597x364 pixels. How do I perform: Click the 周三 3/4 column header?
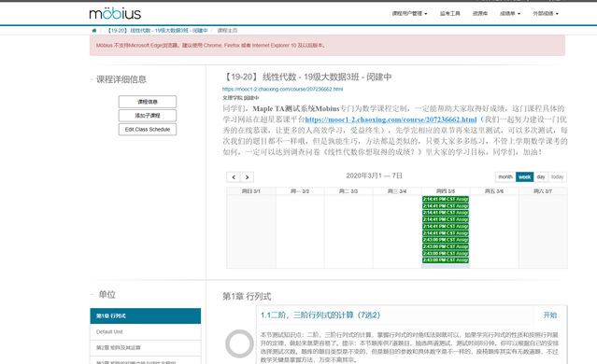(x=397, y=191)
